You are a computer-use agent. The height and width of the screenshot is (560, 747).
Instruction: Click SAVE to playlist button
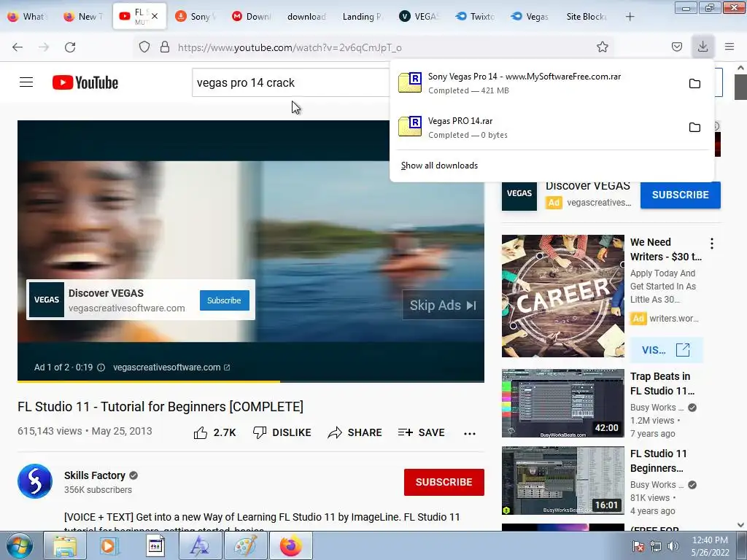point(421,432)
